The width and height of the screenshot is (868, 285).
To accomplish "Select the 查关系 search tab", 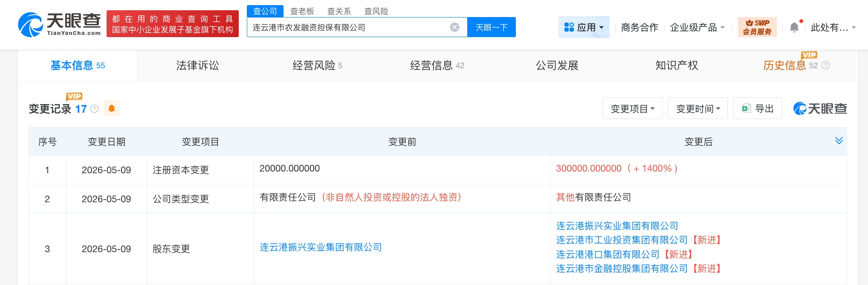I will point(339,11).
